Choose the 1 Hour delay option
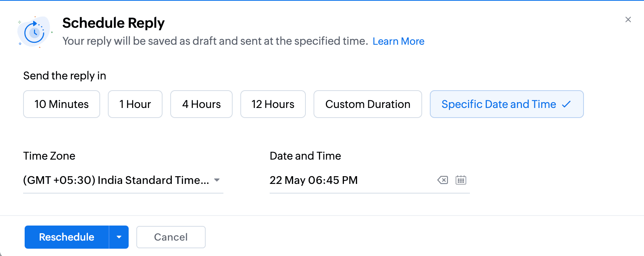Screen dimensions: 644x256 click(x=135, y=104)
